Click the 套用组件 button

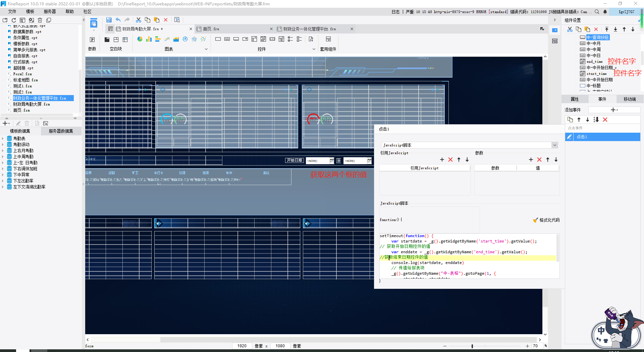pyautogui.click(x=328, y=44)
